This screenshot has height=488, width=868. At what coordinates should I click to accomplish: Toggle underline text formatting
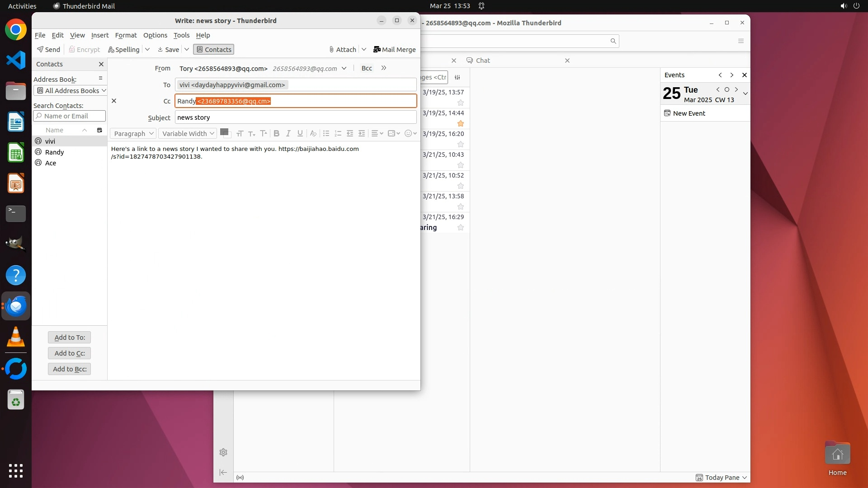pyautogui.click(x=300, y=133)
